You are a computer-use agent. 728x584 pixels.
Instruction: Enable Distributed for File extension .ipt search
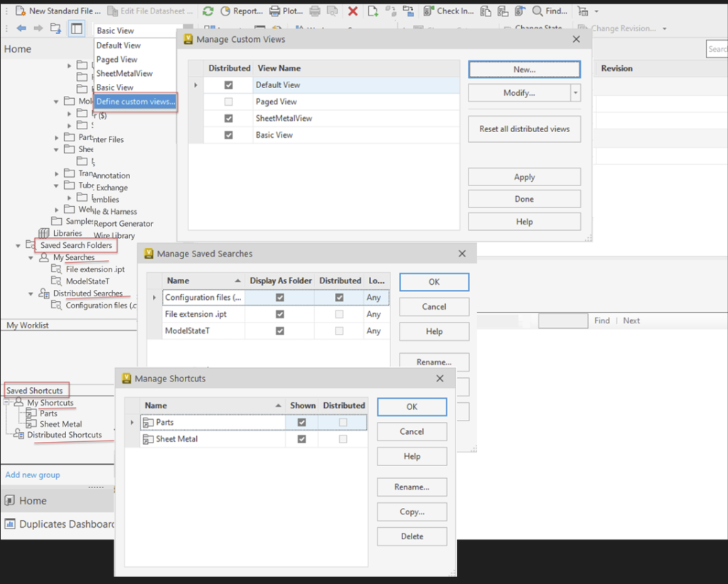pos(340,314)
